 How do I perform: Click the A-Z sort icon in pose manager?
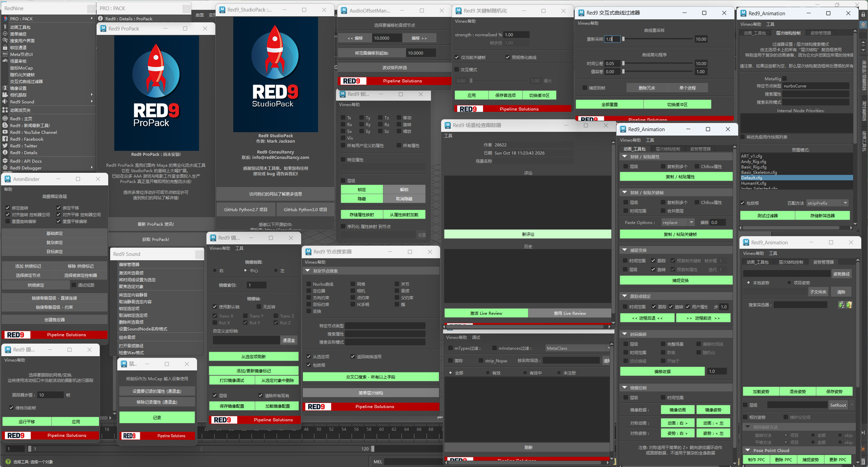click(x=841, y=305)
